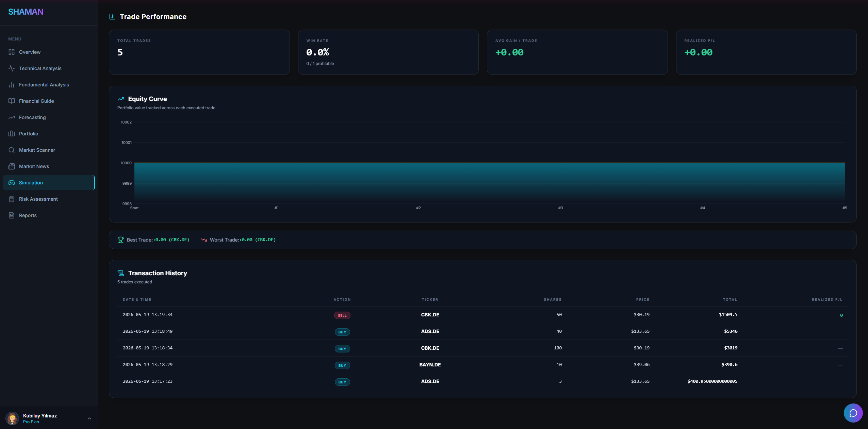This screenshot has width=868, height=429.
Task: Click the Total column header
Action: 730,300
